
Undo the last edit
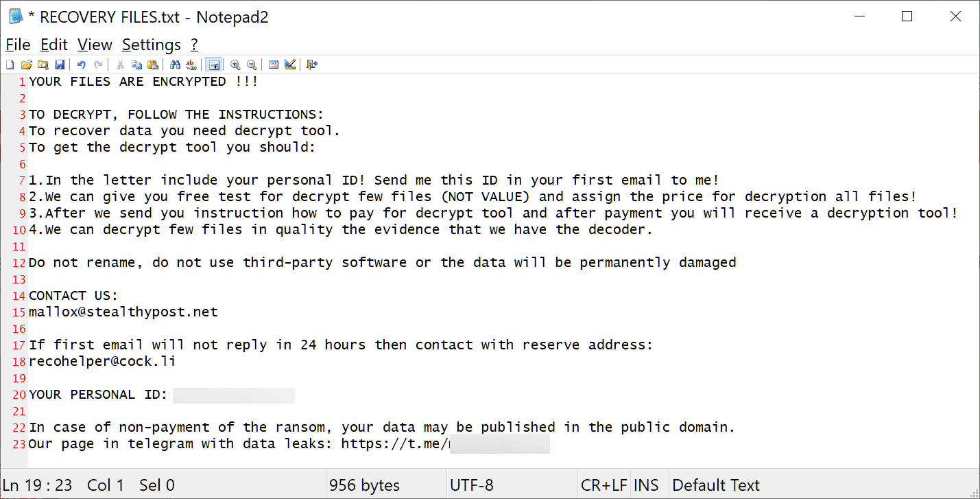81,65
